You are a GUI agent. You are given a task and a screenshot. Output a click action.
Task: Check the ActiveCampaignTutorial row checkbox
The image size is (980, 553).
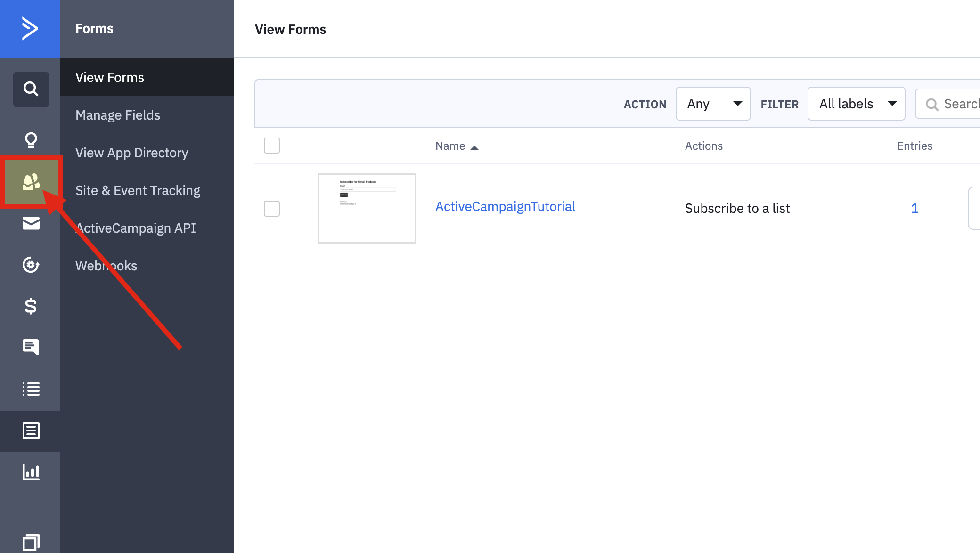click(272, 209)
